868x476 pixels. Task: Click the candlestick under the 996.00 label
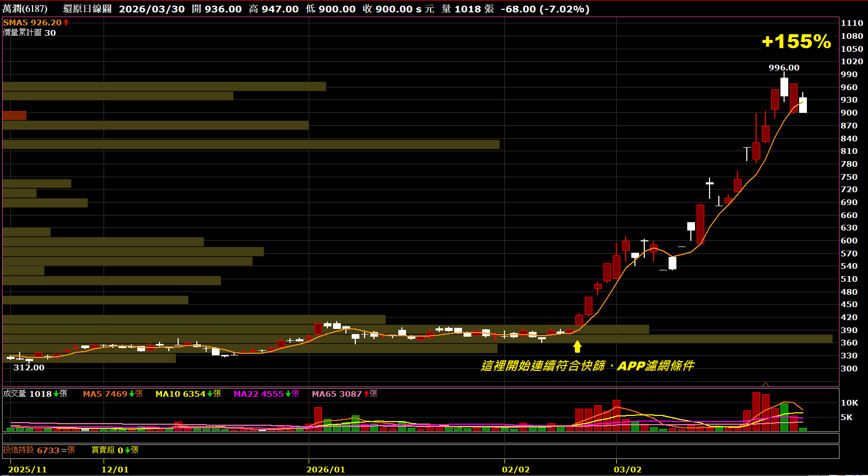coord(784,86)
